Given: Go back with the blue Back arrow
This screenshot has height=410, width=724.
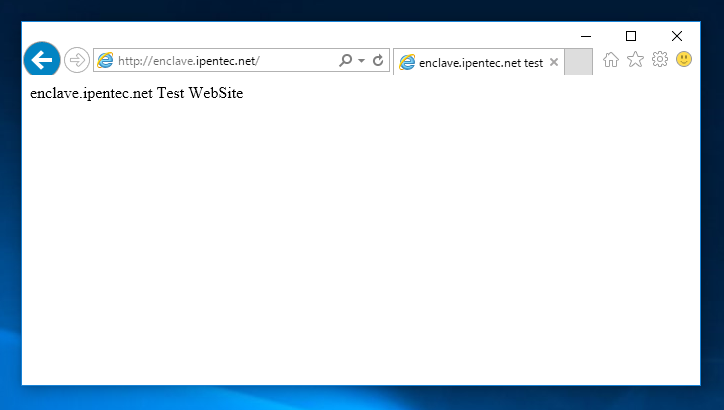Looking at the screenshot, I should click(42, 60).
